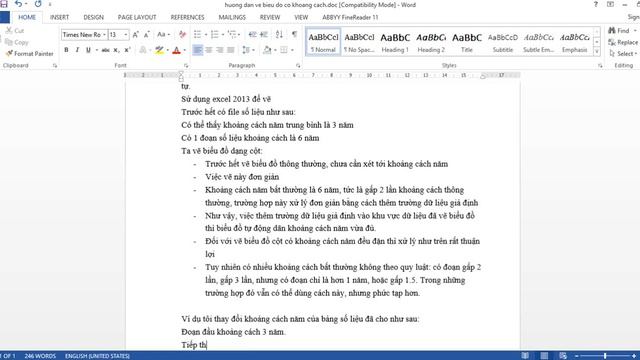Open the DESIGN ribbon tab
640x360 pixels.
(93, 17)
